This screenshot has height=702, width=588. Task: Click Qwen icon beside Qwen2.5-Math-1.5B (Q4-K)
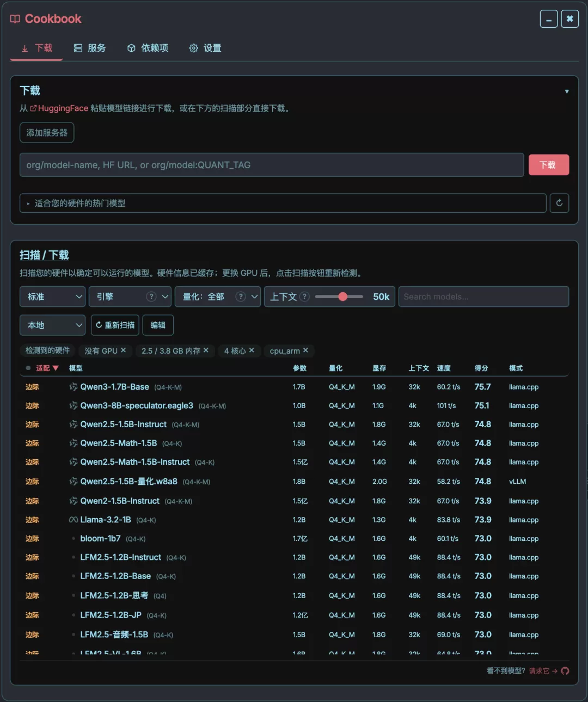pyautogui.click(x=73, y=444)
